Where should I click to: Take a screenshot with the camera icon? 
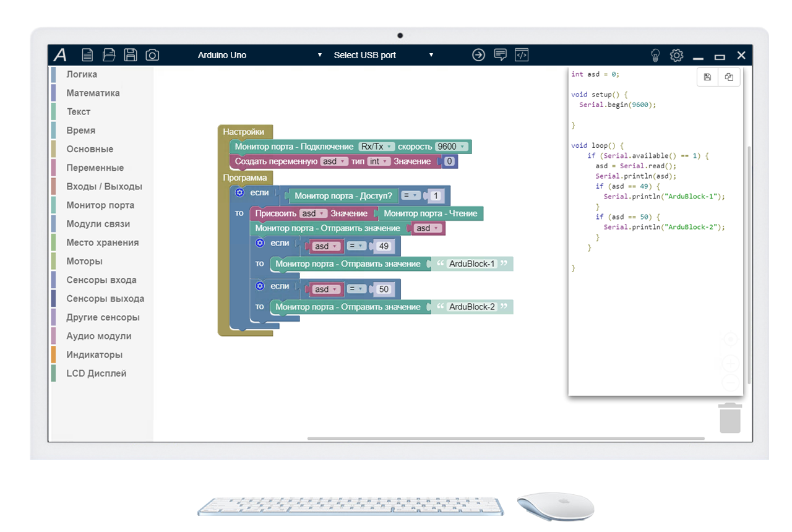point(152,55)
